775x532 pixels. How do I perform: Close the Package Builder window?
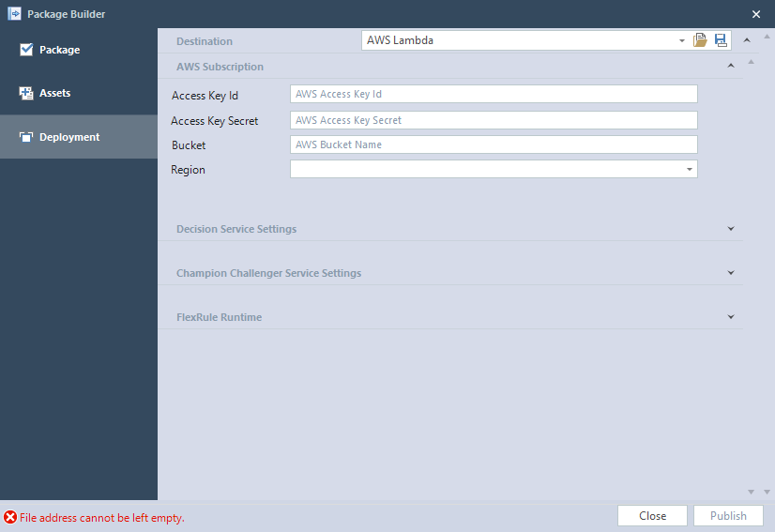[x=756, y=14]
